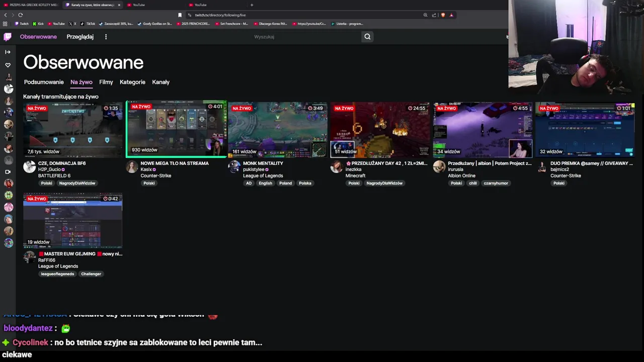This screenshot has height=362, width=644.
Task: Click the chill tag under irurusia
Action: pos(473,184)
